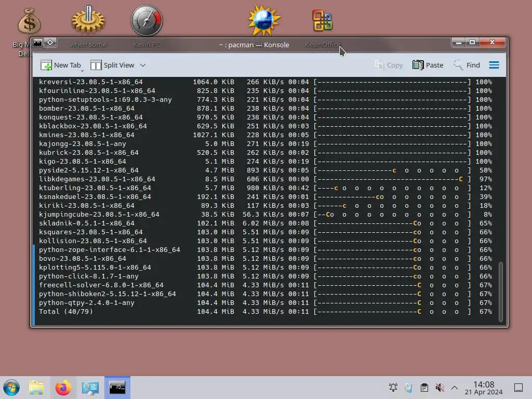
Task: Open the Big Money Deluxe desktop icon
Action: click(29, 21)
